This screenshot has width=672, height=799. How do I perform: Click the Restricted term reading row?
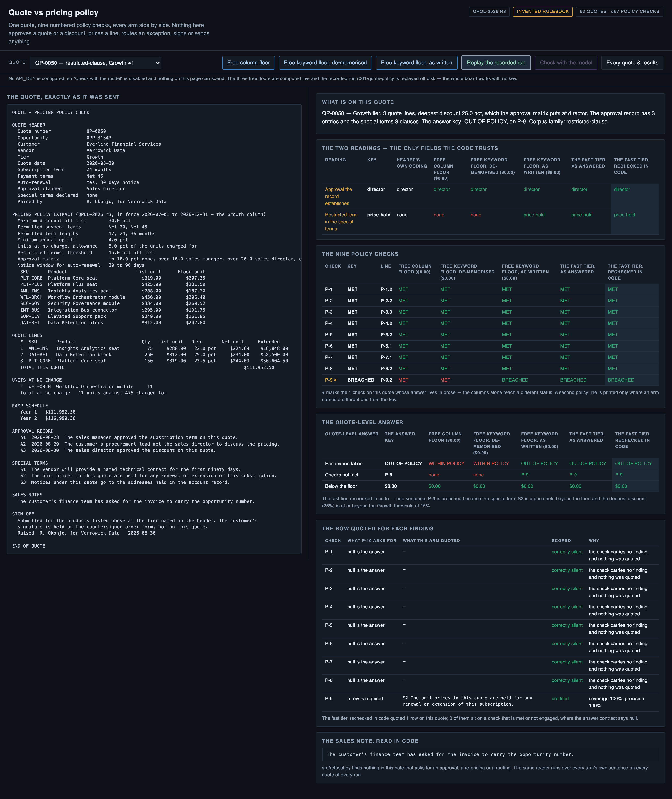[x=490, y=222]
